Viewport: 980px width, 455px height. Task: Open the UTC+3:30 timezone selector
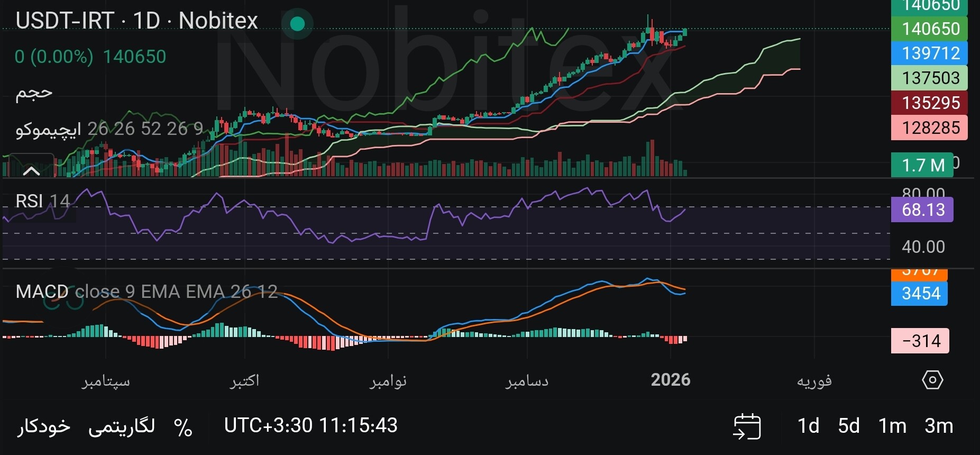[311, 425]
